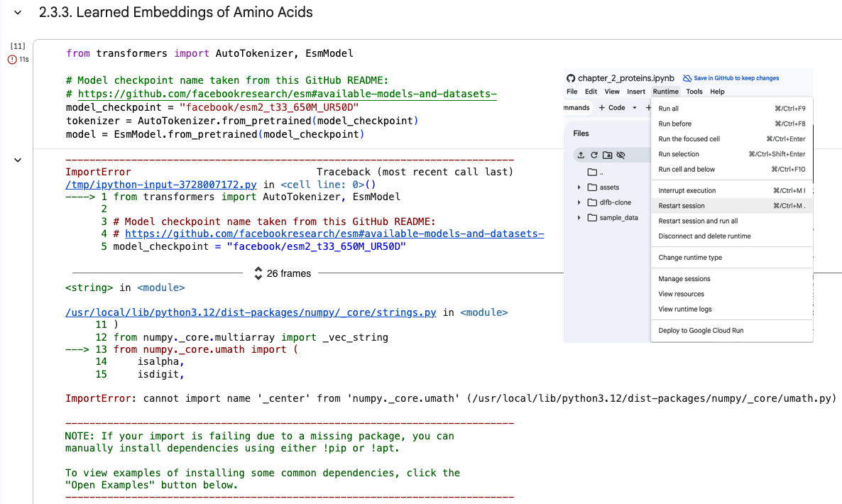
Task: Click the upload file icon in Files panel
Action: (581, 155)
